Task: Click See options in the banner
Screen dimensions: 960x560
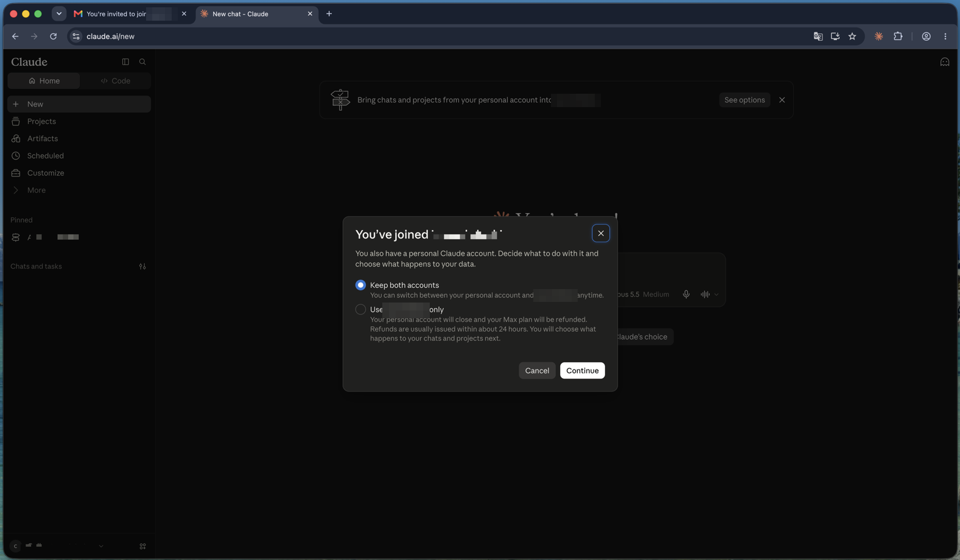Action: (x=745, y=100)
